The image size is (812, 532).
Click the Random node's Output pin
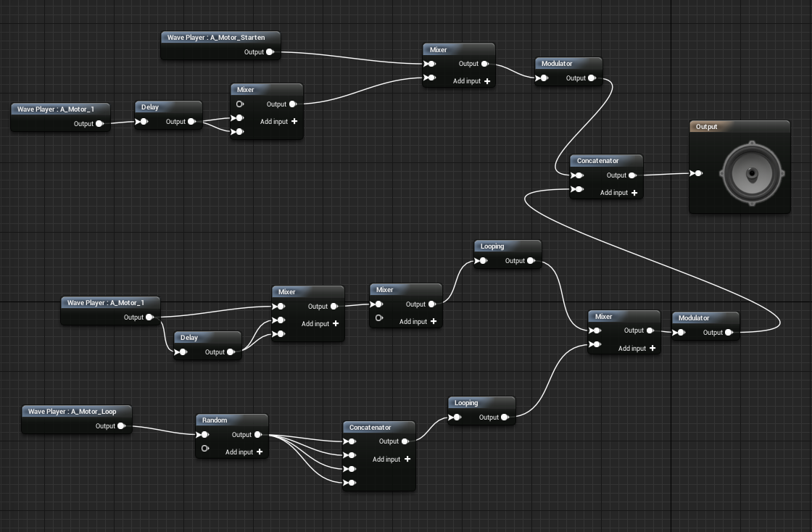pos(258,435)
